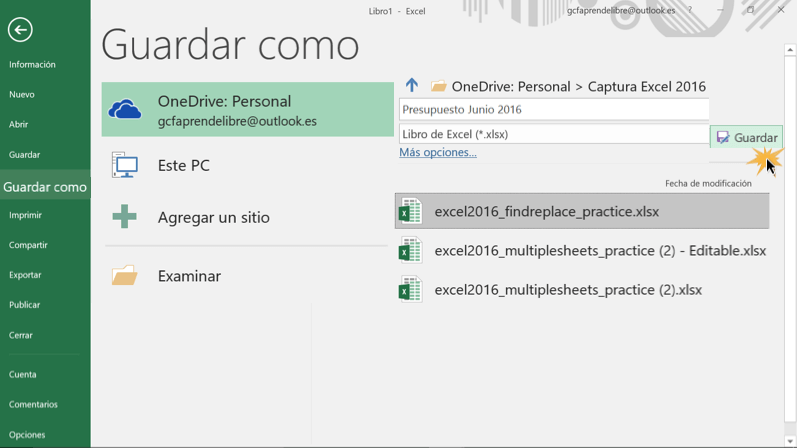
Task: Open Compartir in the sidebar
Action: pyautogui.click(x=28, y=245)
